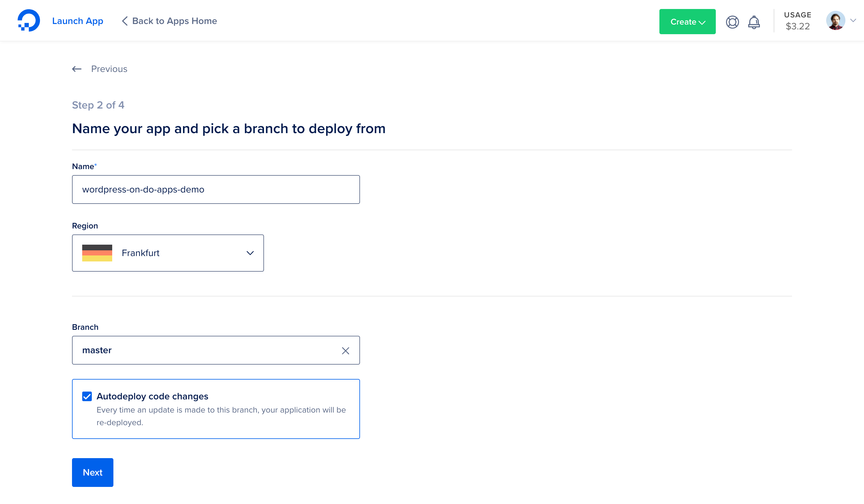Viewport: 864px width, 504px height.
Task: View the USAGE $3.22 balance
Action: (x=797, y=21)
